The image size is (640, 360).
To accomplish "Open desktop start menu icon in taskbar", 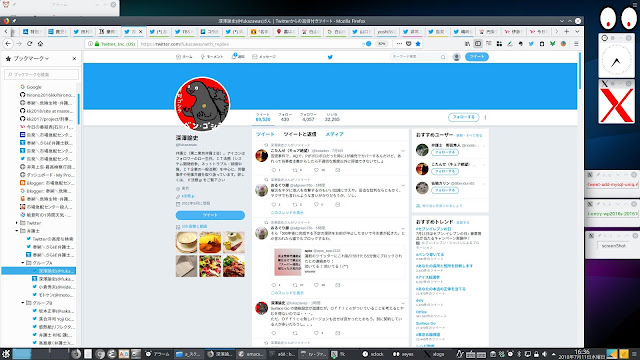I will click(6, 354).
